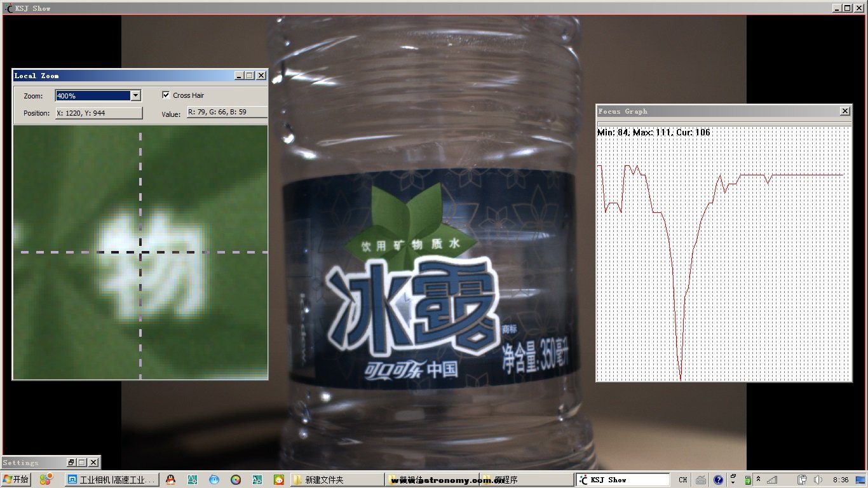
Task: Click the show desktop icon beside the clock
Action: tap(861, 480)
